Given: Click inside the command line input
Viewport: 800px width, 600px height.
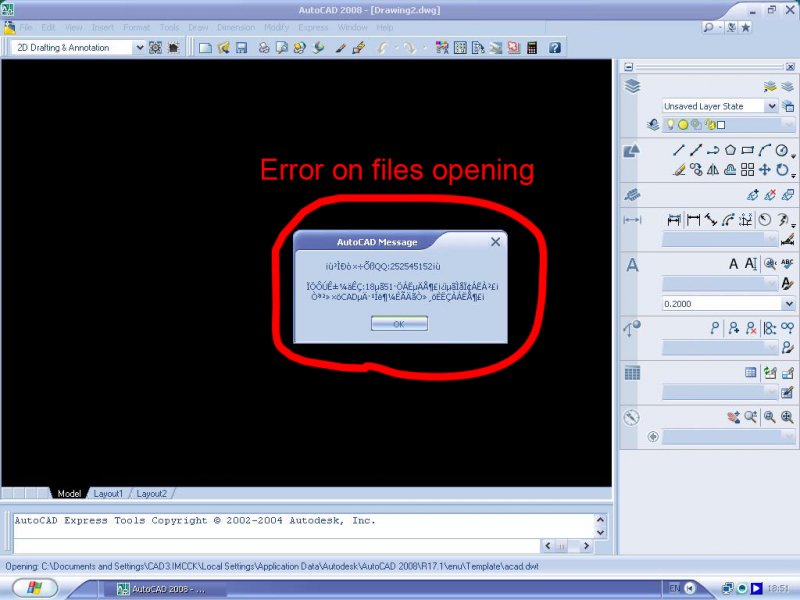Looking at the screenshot, I should click(276, 546).
